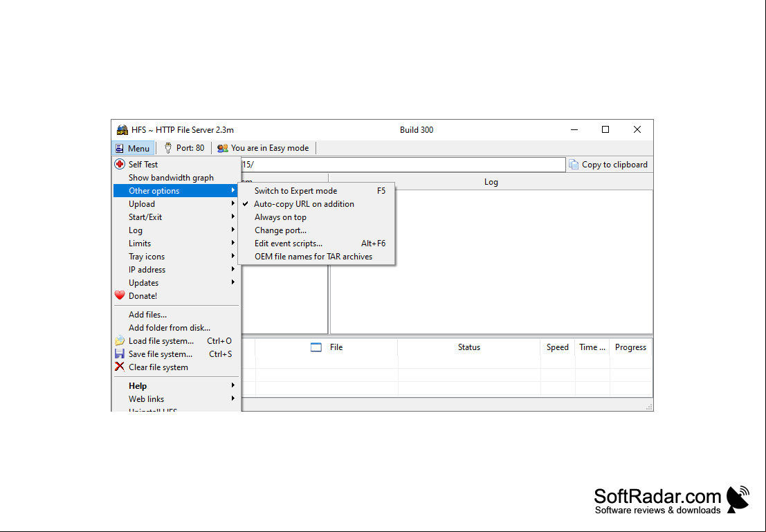
Task: Expand the Other options submenu arrow
Action: coord(233,190)
